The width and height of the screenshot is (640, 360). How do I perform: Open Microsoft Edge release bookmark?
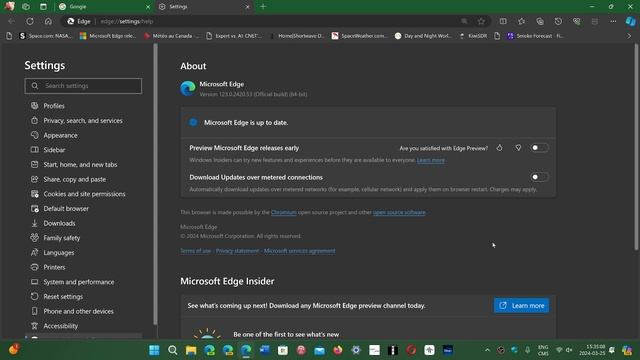[x=108, y=36]
